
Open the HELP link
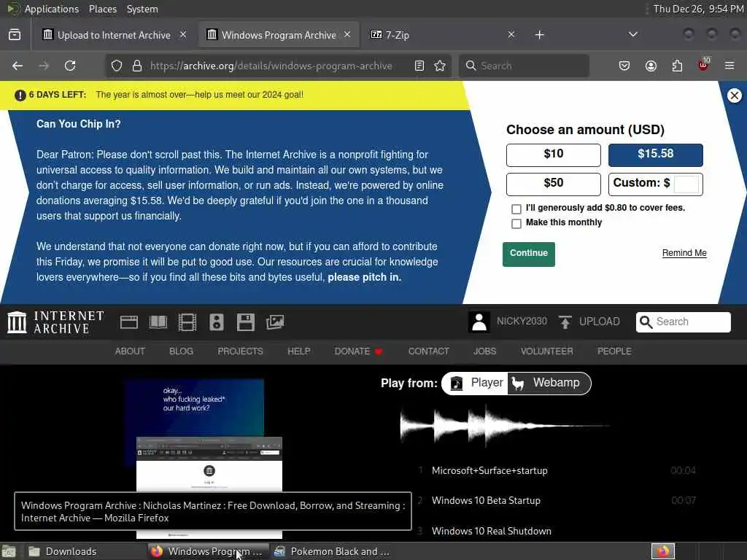(298, 351)
